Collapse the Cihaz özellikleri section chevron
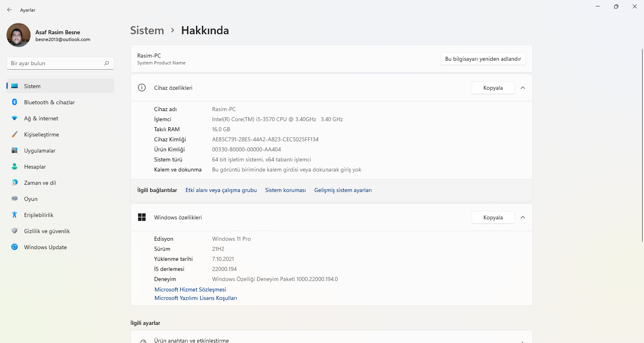This screenshot has width=644, height=343. click(523, 88)
